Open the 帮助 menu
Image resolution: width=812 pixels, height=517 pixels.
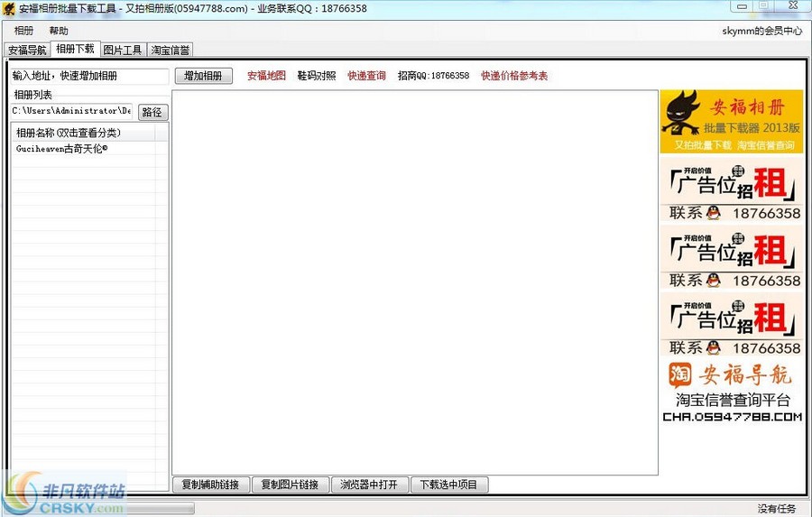point(59,31)
